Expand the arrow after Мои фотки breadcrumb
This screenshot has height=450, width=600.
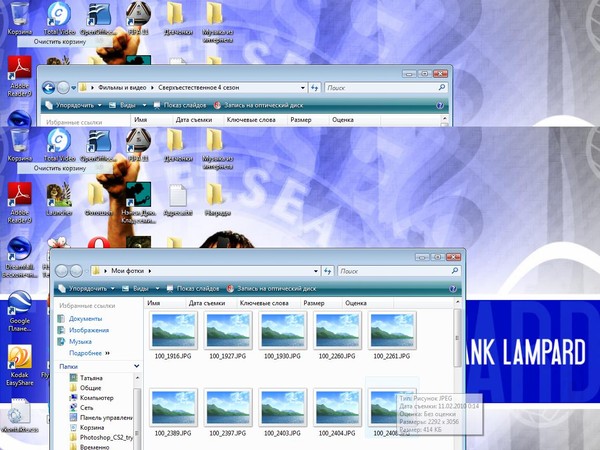click(150, 271)
